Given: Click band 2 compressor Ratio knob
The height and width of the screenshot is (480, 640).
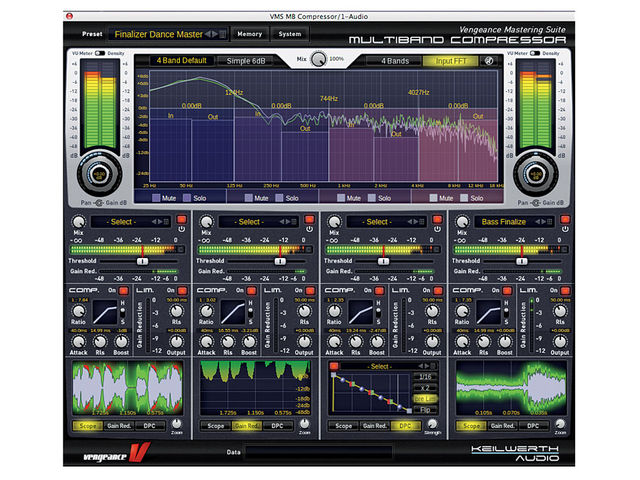Looking at the screenshot, I should click(207, 311).
